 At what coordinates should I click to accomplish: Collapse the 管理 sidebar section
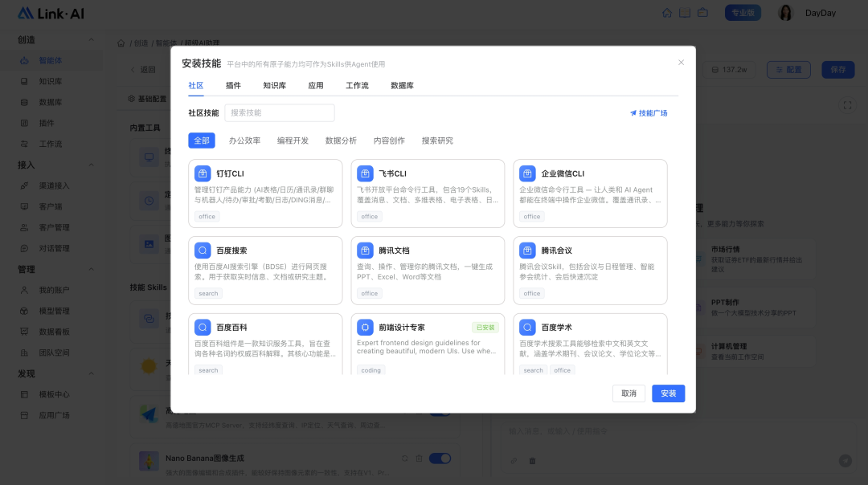92,269
